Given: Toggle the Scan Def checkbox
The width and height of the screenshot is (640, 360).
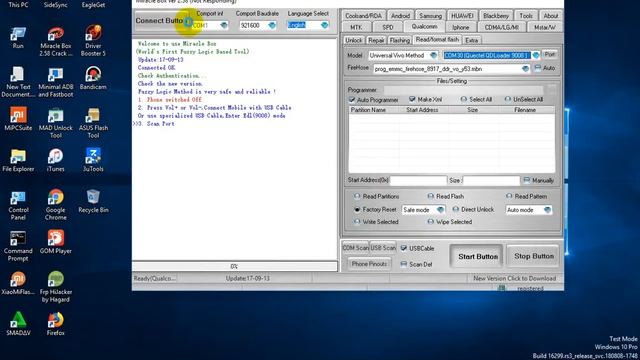Looking at the screenshot, I should click(x=403, y=264).
